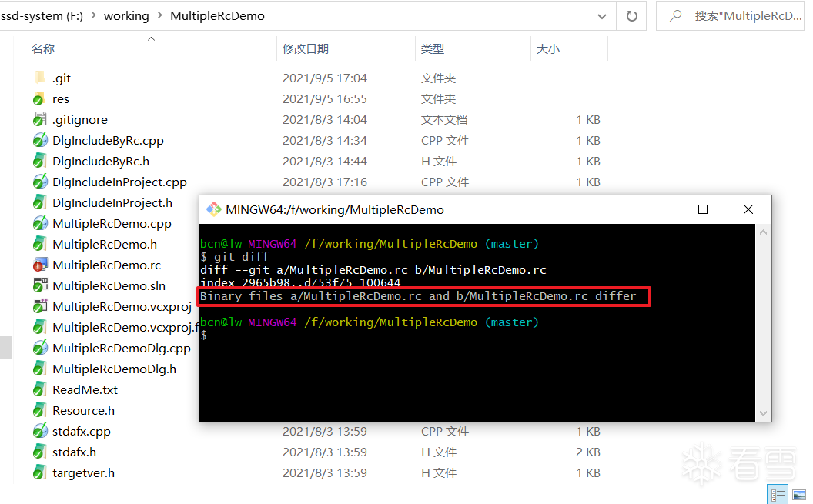Select the .gitignore file name

coord(80,120)
